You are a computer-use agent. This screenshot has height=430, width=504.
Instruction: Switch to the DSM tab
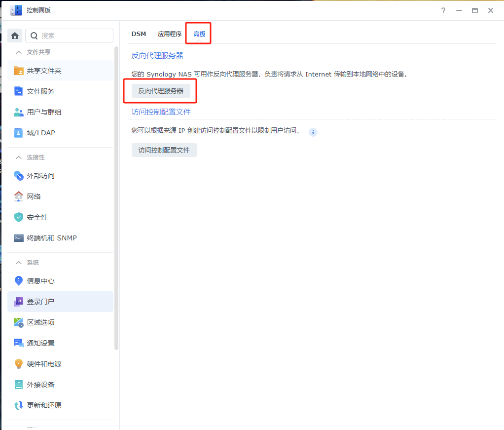(x=139, y=34)
